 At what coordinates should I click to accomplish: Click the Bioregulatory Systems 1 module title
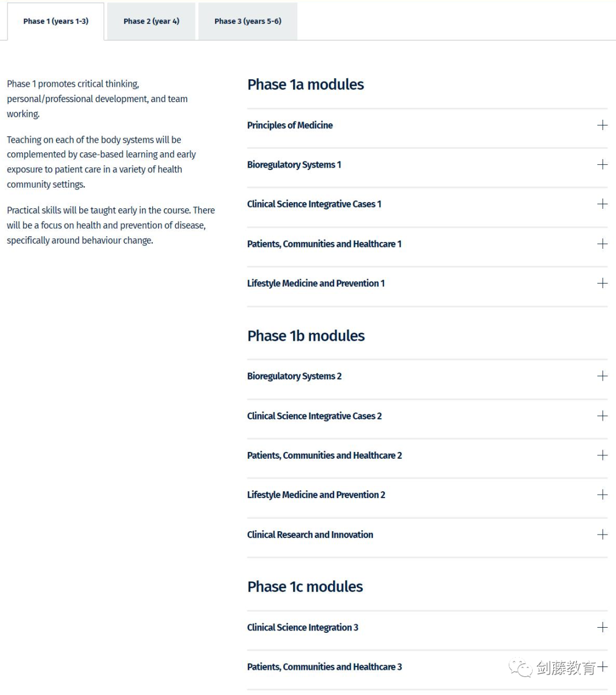click(x=294, y=164)
